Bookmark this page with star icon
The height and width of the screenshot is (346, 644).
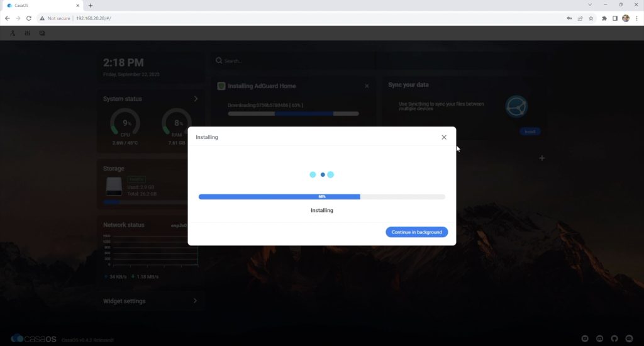tap(591, 18)
